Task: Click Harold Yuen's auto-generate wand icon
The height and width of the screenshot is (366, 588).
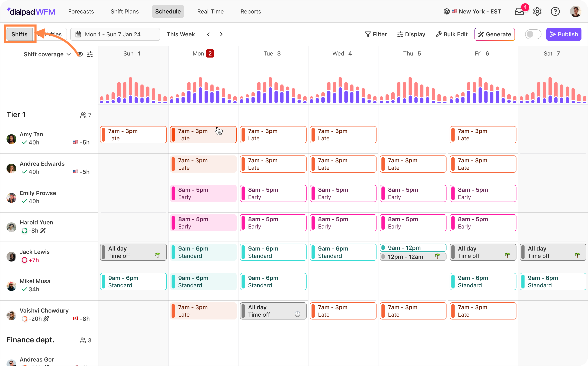Action: (x=43, y=231)
